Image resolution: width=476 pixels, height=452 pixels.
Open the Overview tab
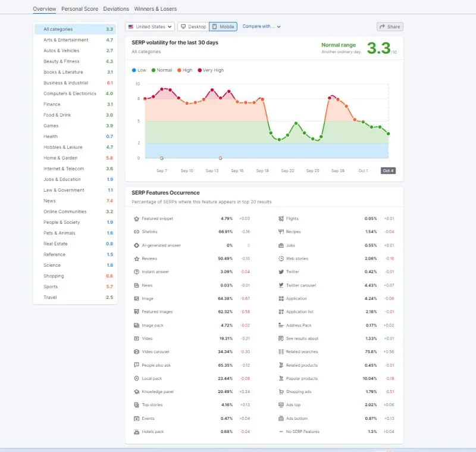[x=44, y=9]
